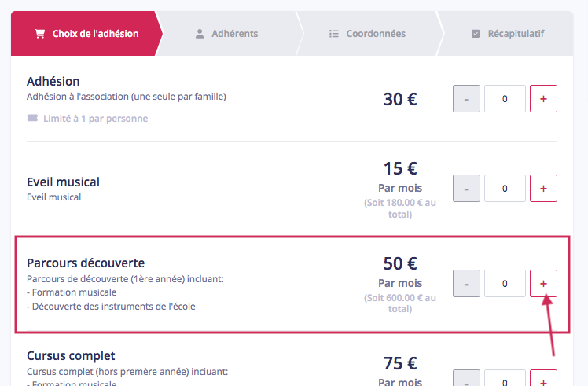
Task: Reduce Parcours découverte quantity with minus
Action: tap(466, 283)
